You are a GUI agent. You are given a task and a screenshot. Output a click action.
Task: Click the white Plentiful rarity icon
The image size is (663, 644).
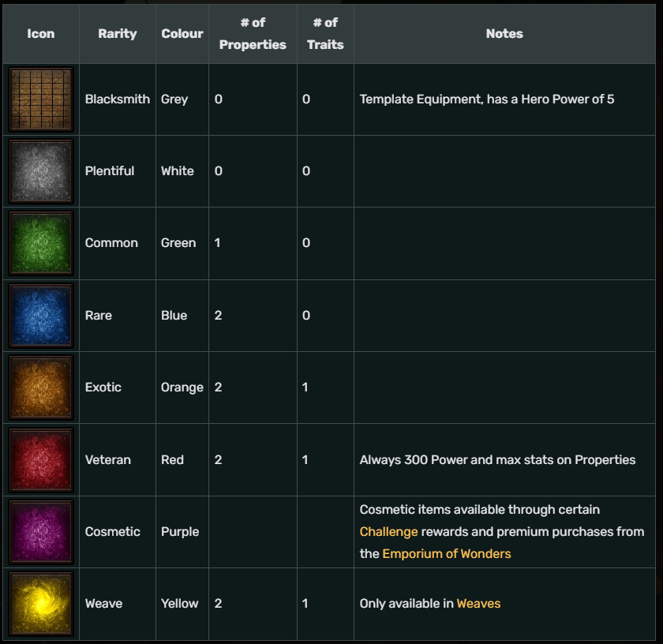[41, 171]
